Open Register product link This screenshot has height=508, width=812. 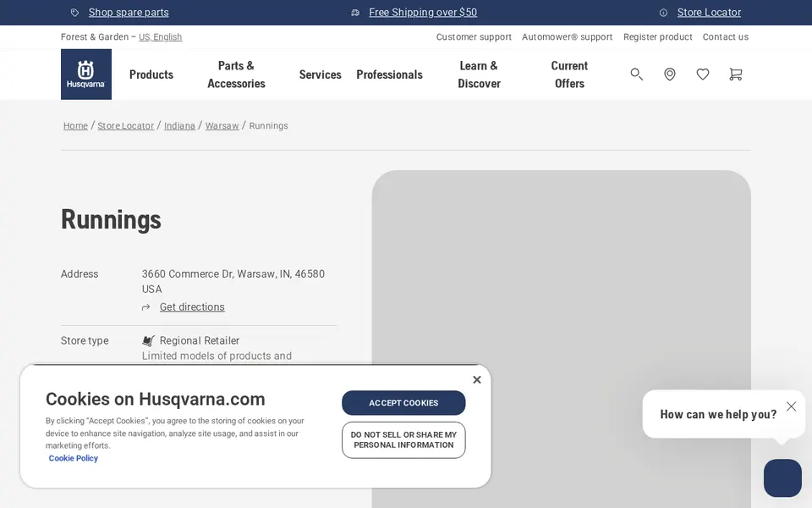[x=658, y=36]
